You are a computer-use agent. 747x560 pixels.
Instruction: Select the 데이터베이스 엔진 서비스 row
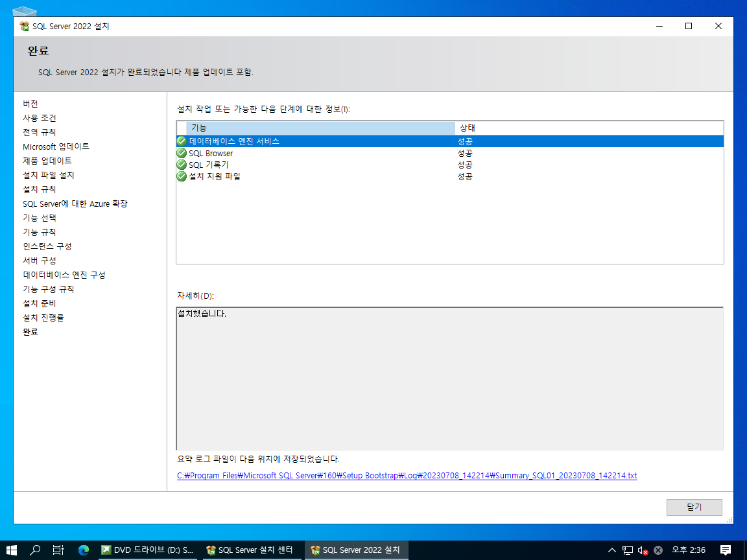pos(450,141)
